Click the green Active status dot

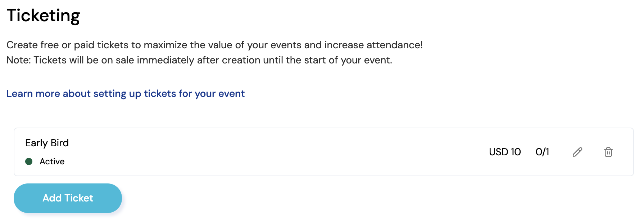pos(29,161)
